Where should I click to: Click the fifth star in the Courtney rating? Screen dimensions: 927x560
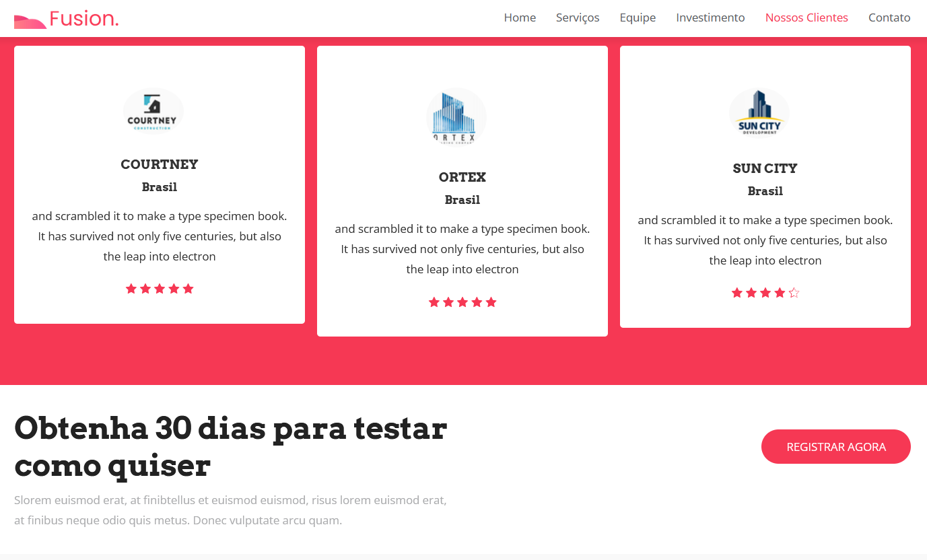[188, 289]
